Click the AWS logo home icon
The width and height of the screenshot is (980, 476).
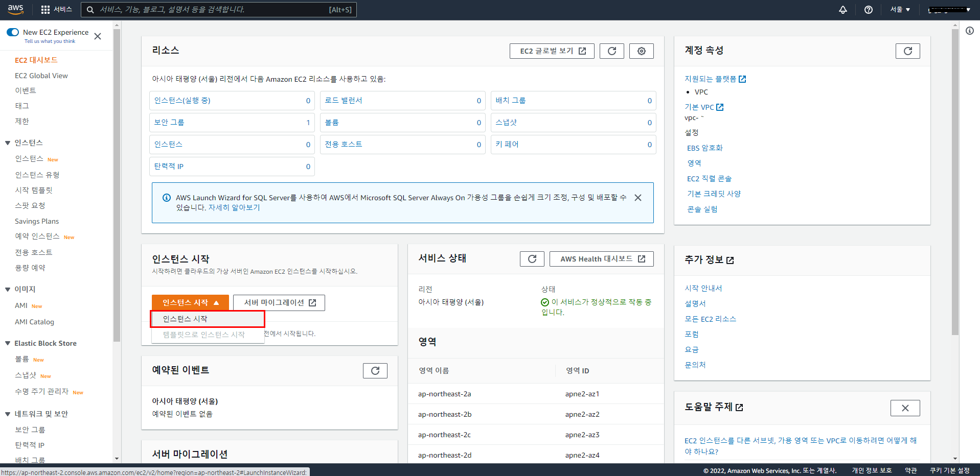(15, 9)
